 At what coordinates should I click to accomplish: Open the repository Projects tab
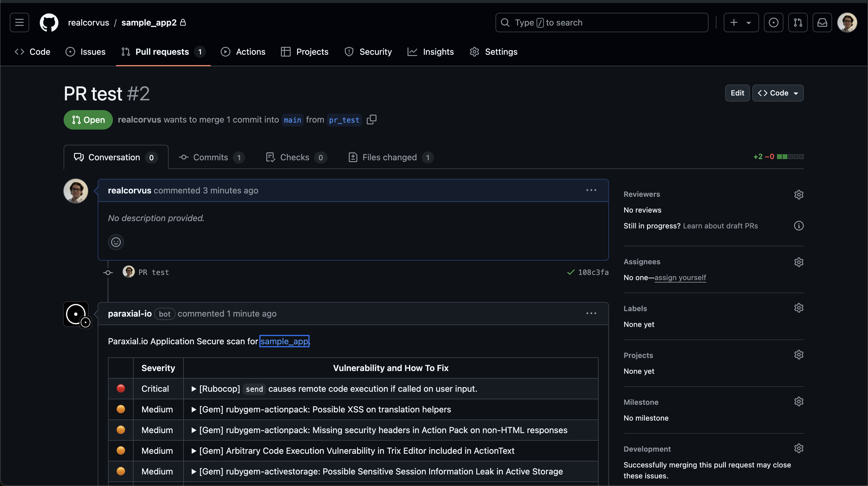point(305,52)
